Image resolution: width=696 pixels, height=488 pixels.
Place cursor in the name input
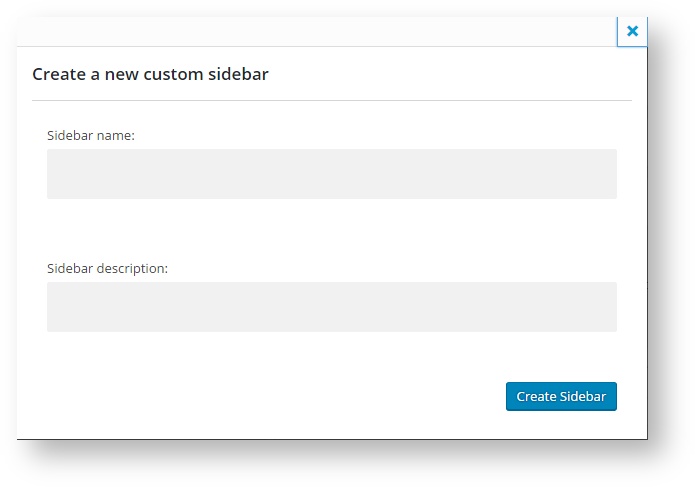(x=331, y=174)
